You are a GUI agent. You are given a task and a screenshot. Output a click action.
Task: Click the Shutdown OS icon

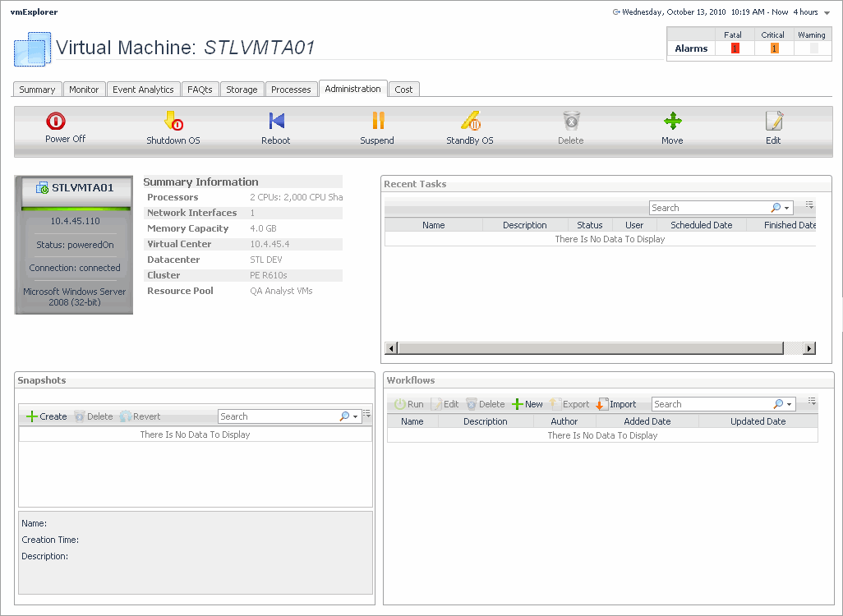[x=173, y=122]
